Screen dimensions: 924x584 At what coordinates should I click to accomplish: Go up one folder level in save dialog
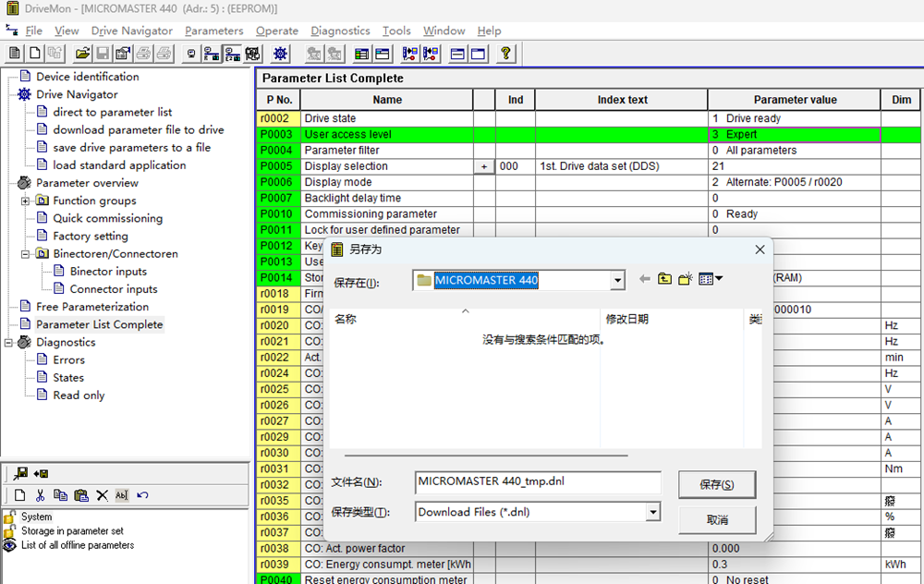point(664,279)
